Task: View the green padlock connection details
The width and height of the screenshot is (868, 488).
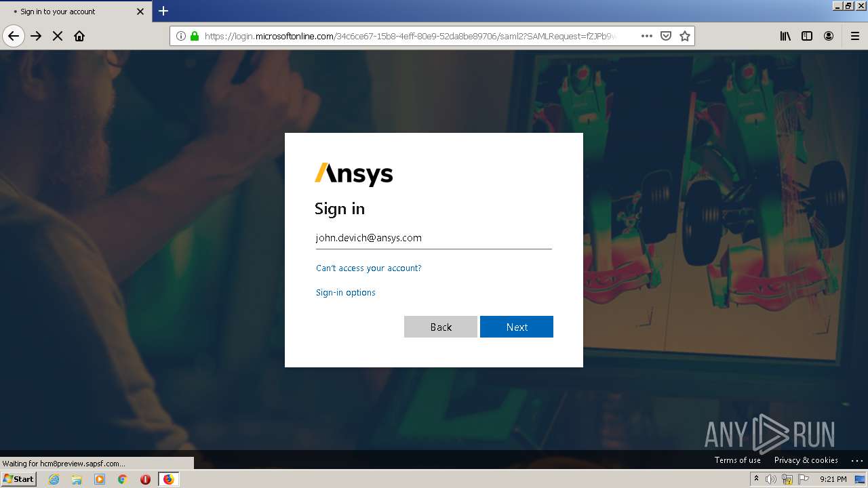Action: click(195, 36)
